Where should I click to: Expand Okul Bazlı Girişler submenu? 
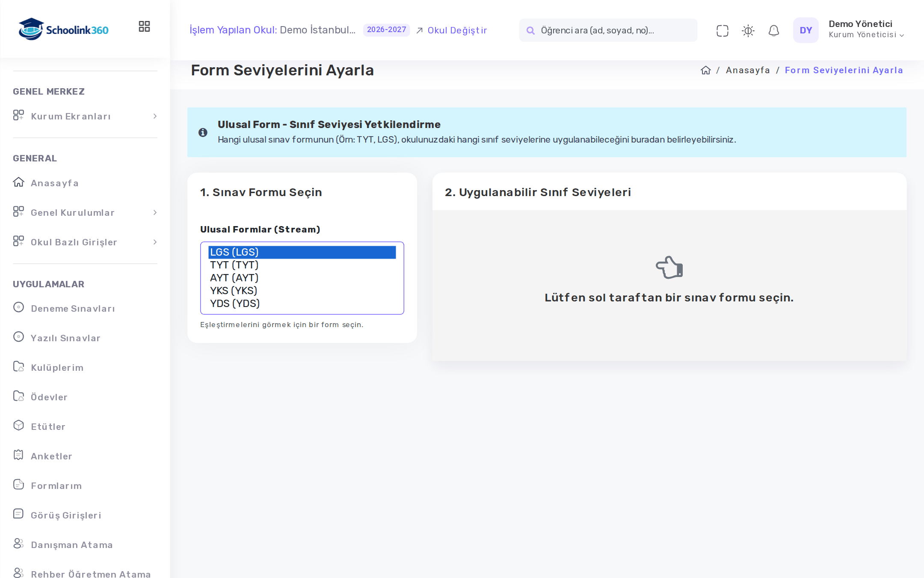coord(85,242)
